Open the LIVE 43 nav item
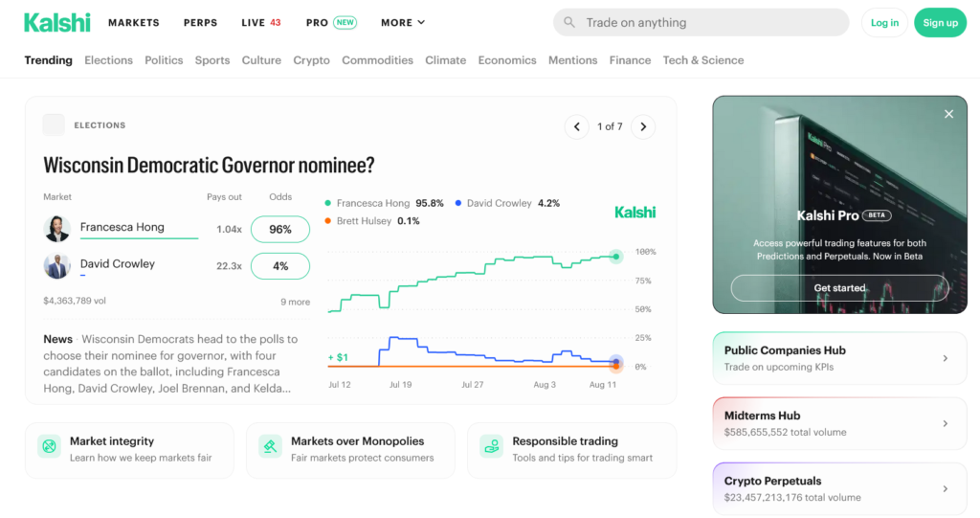The width and height of the screenshot is (980, 518). (261, 23)
